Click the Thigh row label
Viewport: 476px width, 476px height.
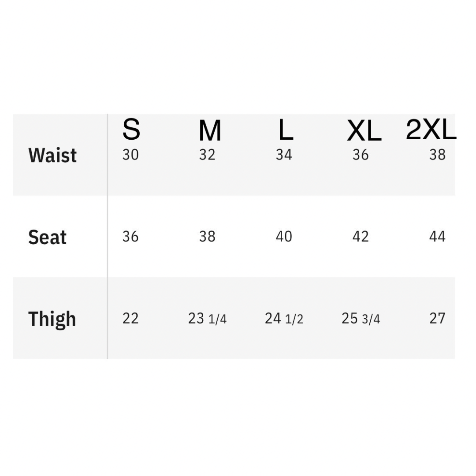pos(52,319)
